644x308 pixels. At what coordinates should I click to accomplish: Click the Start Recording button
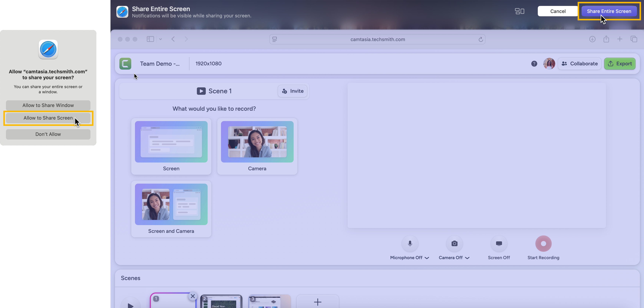coord(543,244)
